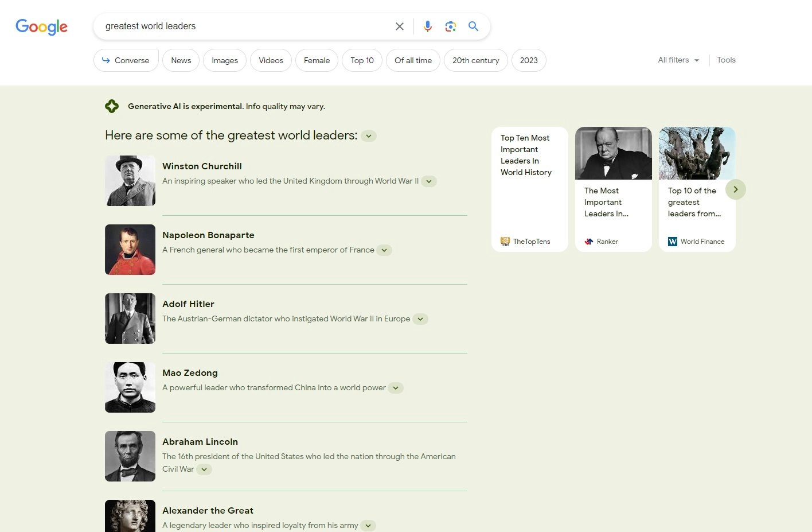Click Mao Zedong photo thumbnail
812x532 pixels.
click(130, 387)
